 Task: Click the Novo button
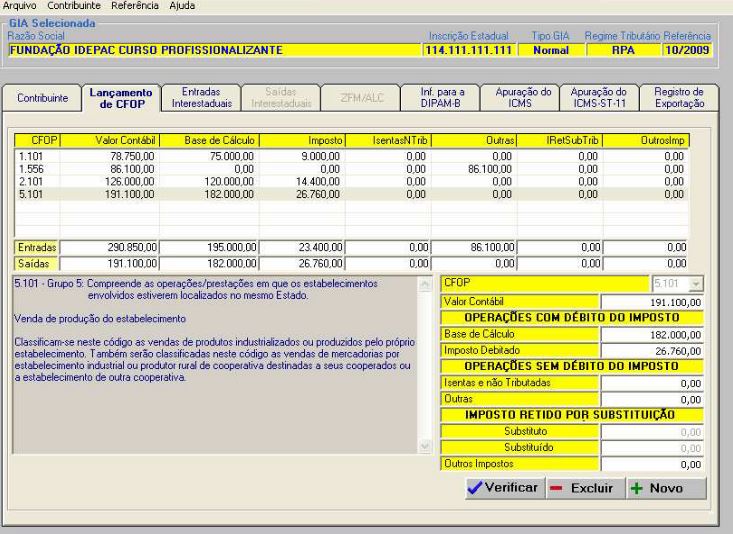(x=666, y=488)
